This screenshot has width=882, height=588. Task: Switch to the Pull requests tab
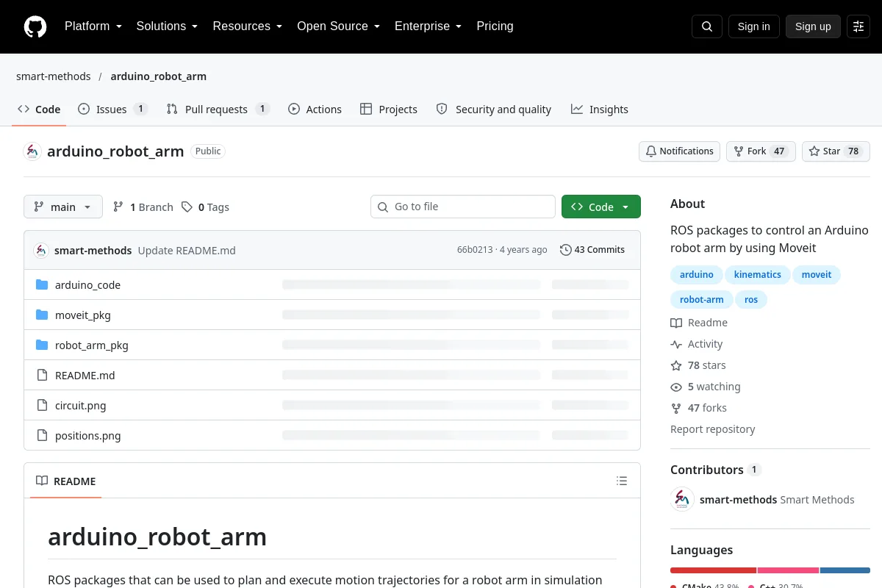coord(218,110)
